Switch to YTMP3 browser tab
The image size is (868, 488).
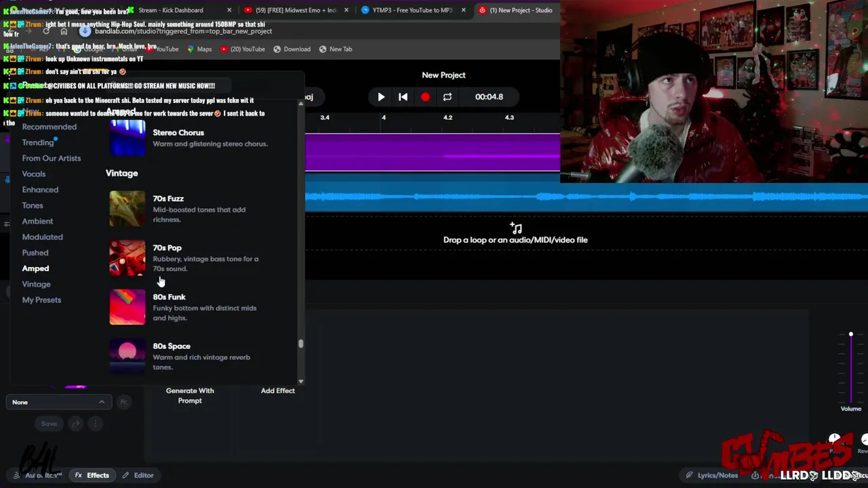click(x=412, y=10)
